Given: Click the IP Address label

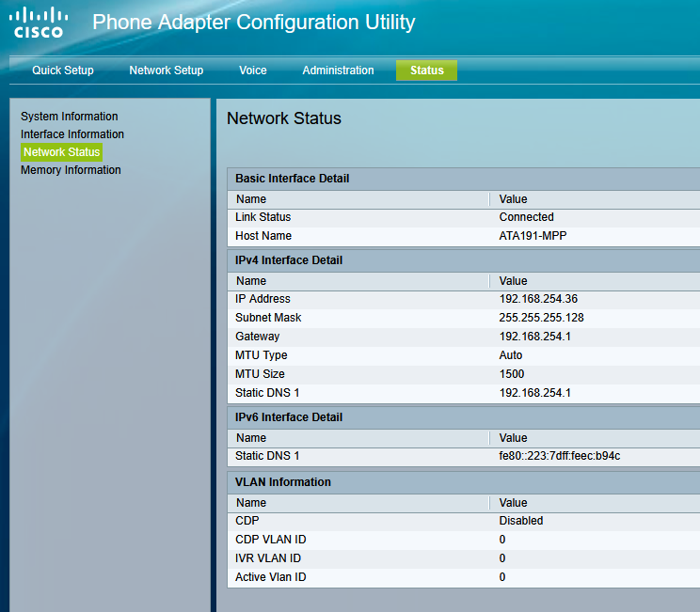Looking at the screenshot, I should point(262,299).
